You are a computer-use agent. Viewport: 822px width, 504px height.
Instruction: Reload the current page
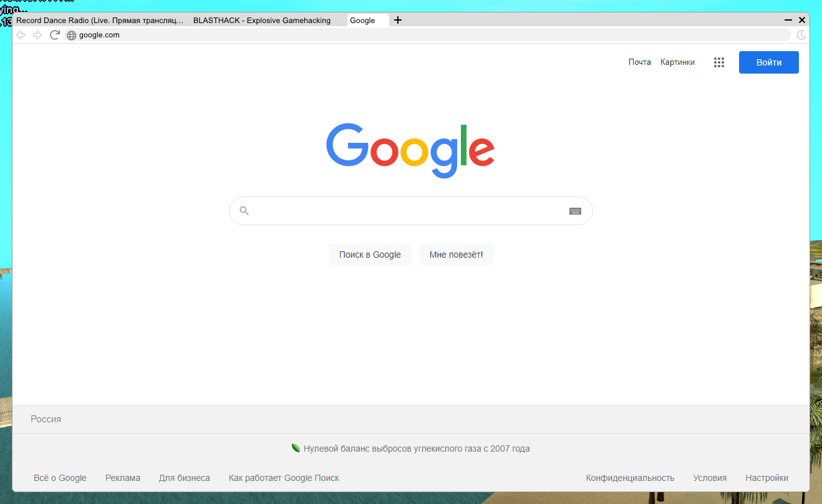(55, 35)
